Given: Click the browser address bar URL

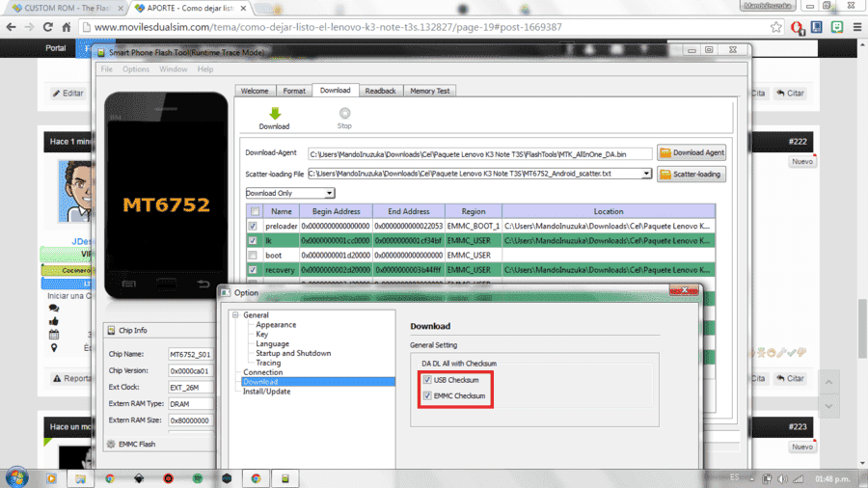Looking at the screenshot, I should pyautogui.click(x=328, y=27).
